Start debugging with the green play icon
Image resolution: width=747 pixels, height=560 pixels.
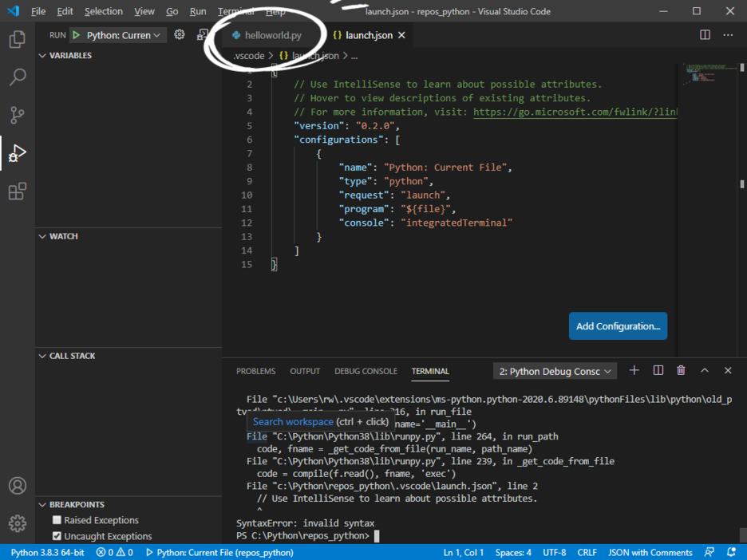[x=77, y=35]
